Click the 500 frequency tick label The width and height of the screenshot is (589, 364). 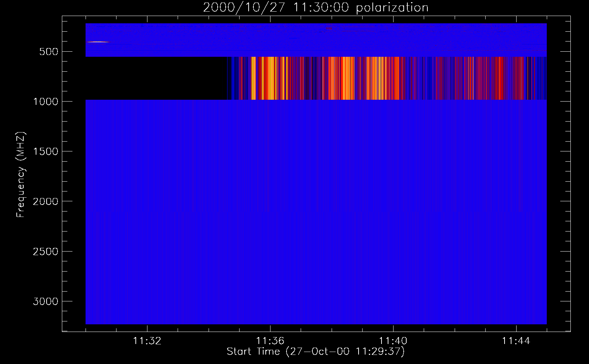(49, 52)
